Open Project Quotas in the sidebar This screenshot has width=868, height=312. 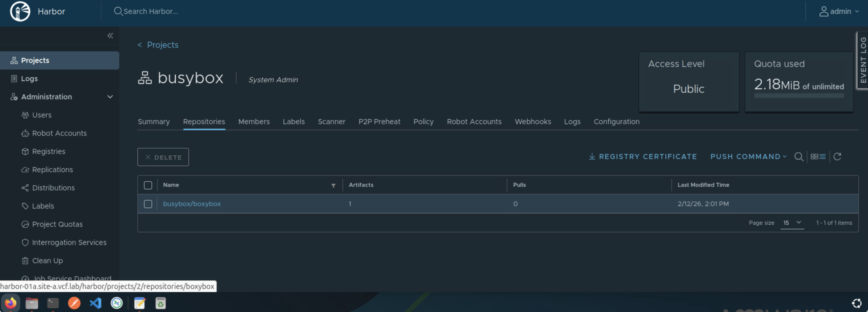point(57,224)
